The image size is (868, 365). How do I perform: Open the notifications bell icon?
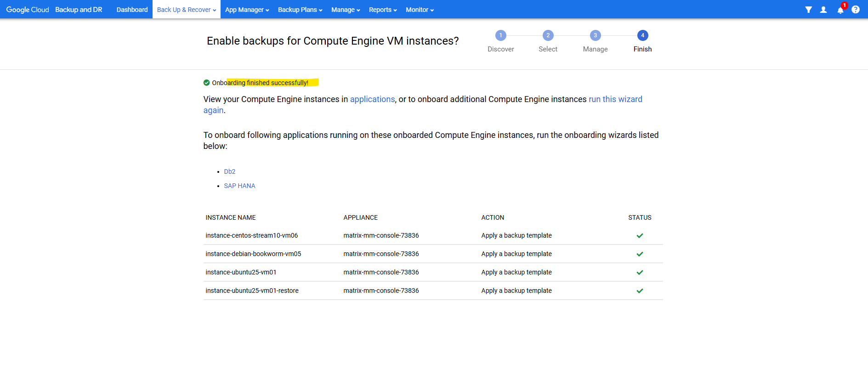click(x=840, y=10)
